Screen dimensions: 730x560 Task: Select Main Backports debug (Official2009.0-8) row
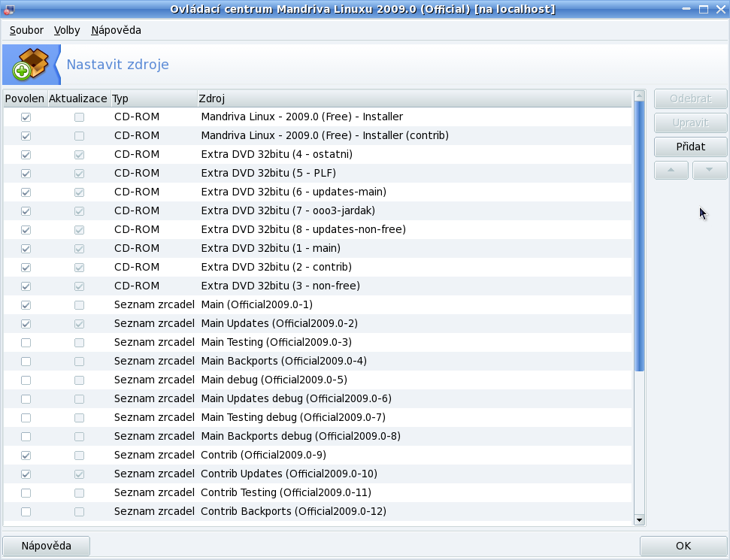click(x=317, y=437)
